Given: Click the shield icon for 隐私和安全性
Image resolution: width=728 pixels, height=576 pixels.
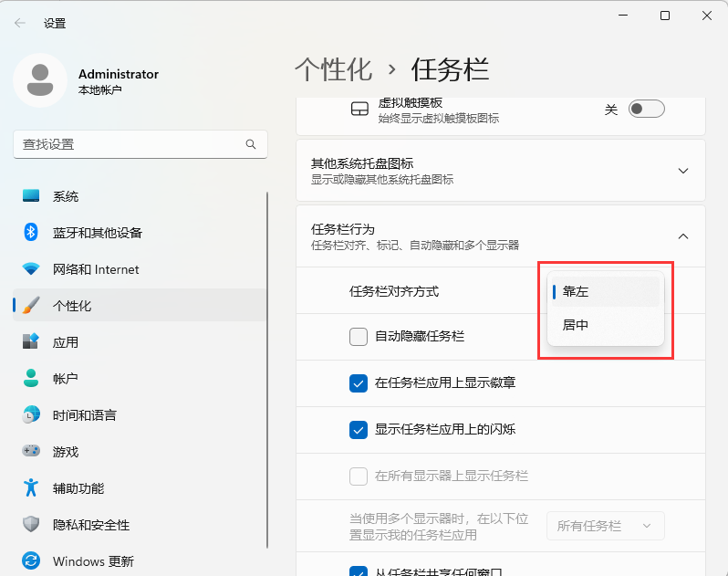Looking at the screenshot, I should (31, 525).
